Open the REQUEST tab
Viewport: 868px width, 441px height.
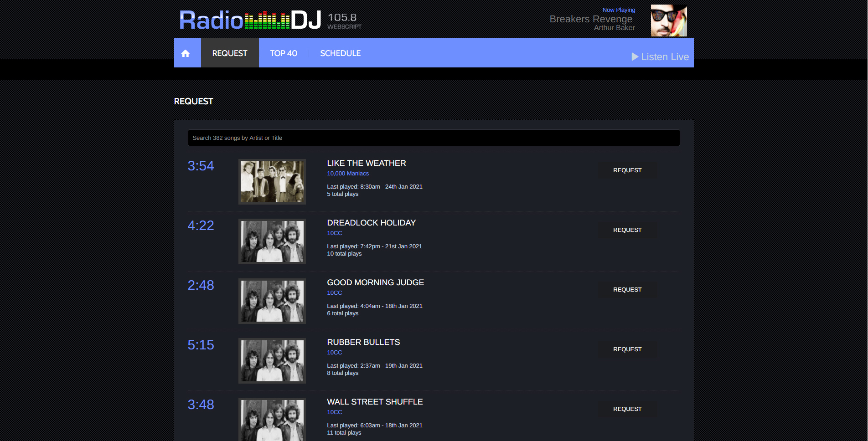point(230,53)
